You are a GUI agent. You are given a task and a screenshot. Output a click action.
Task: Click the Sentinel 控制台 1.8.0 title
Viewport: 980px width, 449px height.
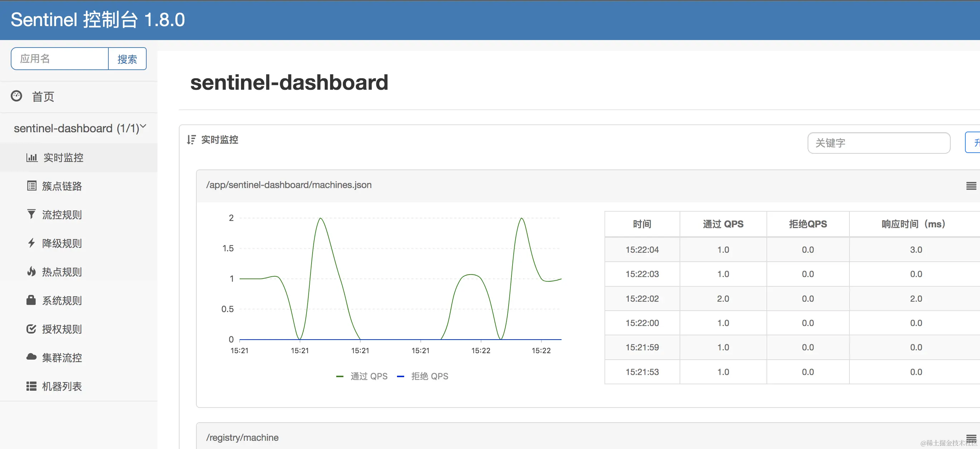coord(98,19)
